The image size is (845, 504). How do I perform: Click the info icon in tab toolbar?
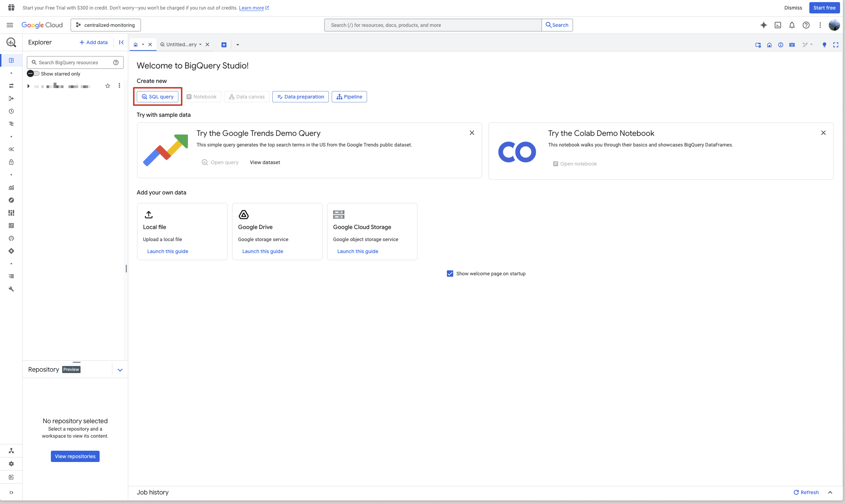click(780, 45)
